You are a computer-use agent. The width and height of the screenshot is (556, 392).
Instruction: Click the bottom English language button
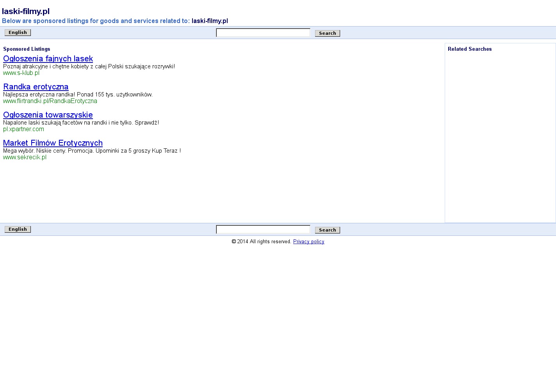pyautogui.click(x=18, y=229)
